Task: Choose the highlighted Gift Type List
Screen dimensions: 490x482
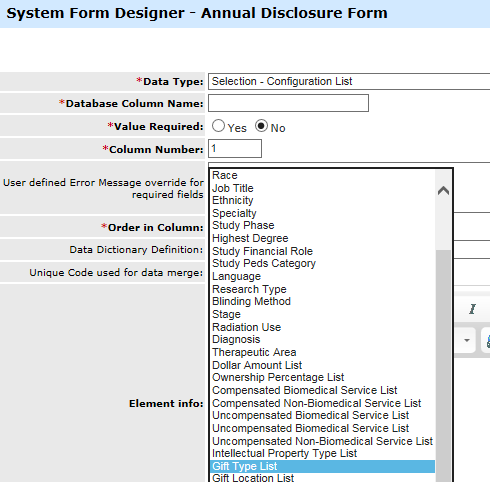Action: click(x=323, y=466)
